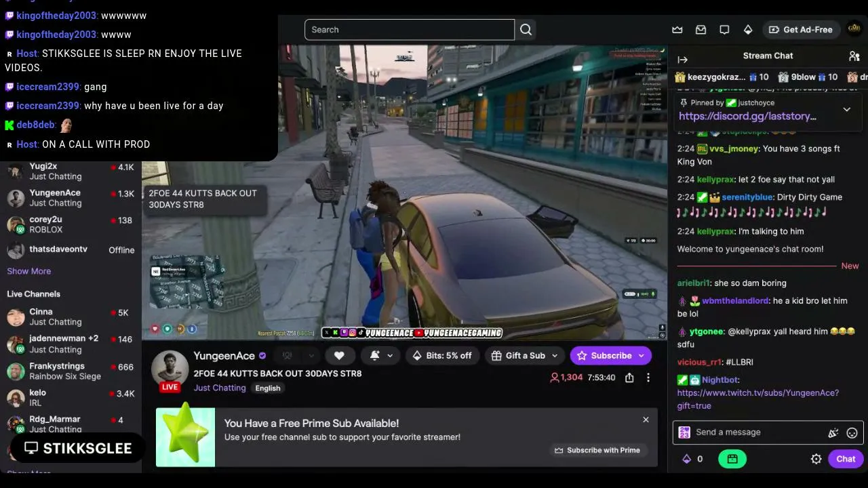Collapse the Stream Chat panel
The height and width of the screenshot is (488, 868).
pos(683,60)
